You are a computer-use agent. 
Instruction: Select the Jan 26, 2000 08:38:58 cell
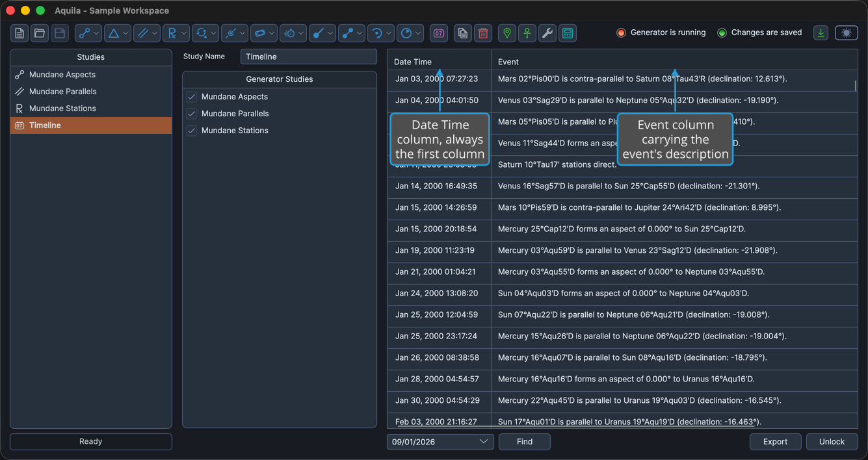tap(439, 358)
